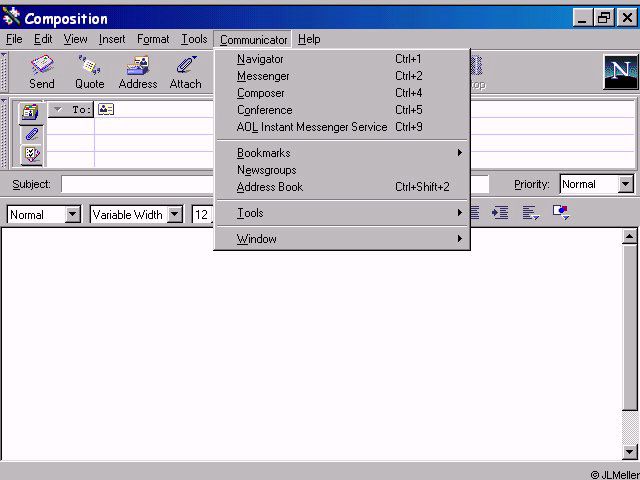Image resolution: width=640 pixels, height=480 pixels.
Task: Click the message scrollbar down arrow
Action: pyautogui.click(x=629, y=451)
